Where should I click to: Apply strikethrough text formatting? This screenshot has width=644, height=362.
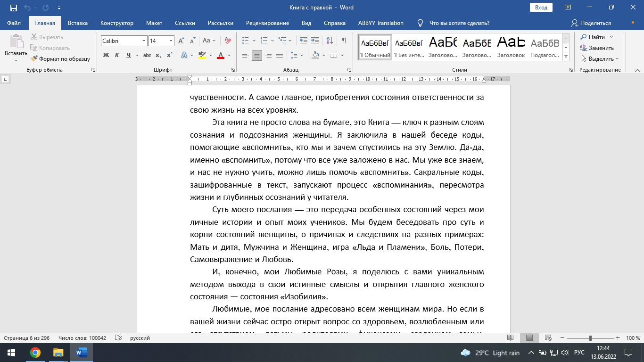147,55
